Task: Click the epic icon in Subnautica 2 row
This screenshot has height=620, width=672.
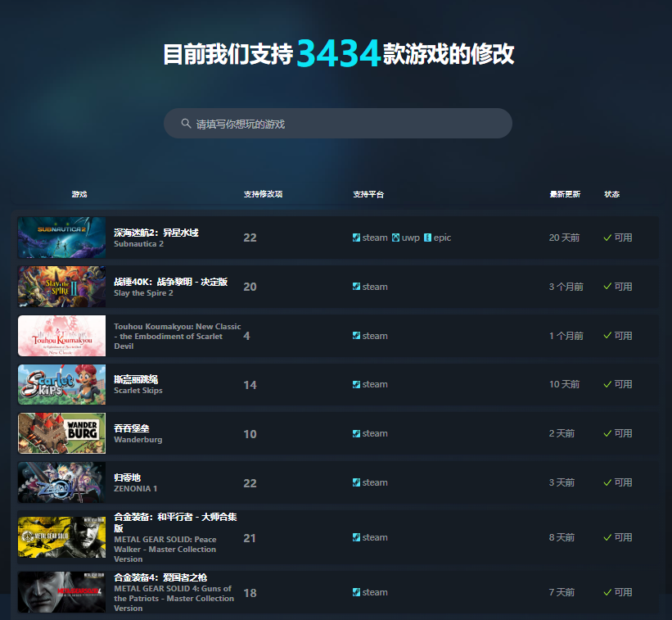Action: (427, 238)
